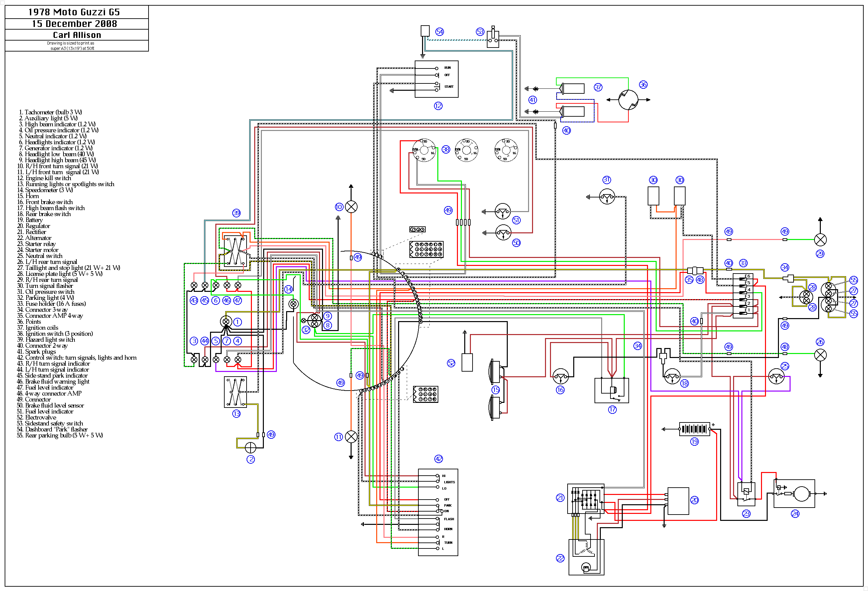Click the print size note under Carl Allison

[x=71, y=46]
